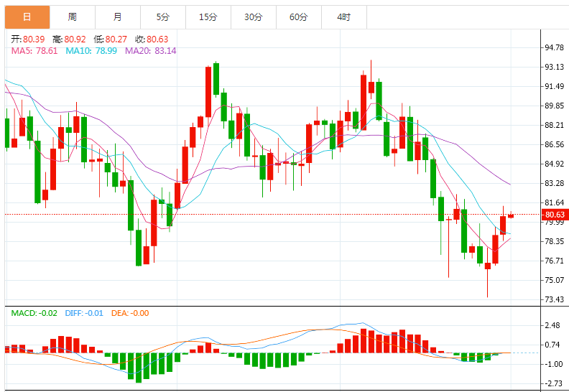Image resolution: width=569 pixels, height=392 pixels.
Task: Click the DEA: -0.00 label
Action: point(130,313)
